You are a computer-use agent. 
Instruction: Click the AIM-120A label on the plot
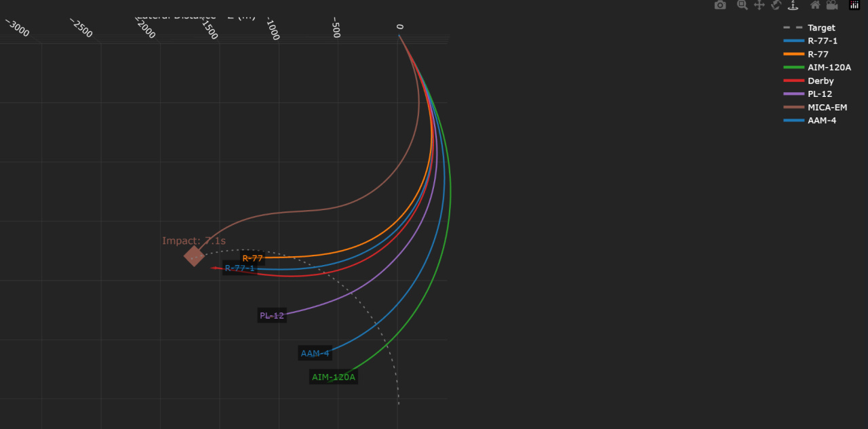coord(334,377)
